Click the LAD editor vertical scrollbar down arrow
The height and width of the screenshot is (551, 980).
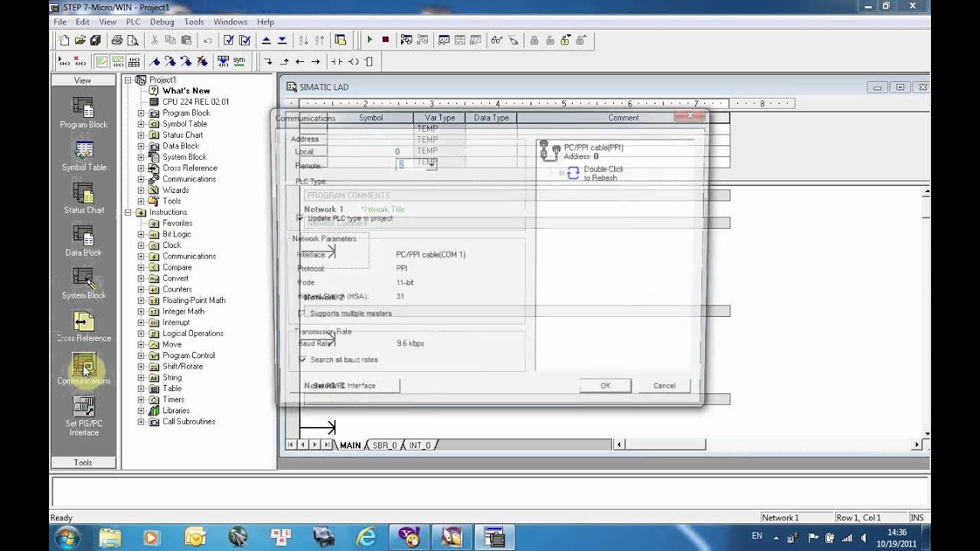[x=926, y=432]
